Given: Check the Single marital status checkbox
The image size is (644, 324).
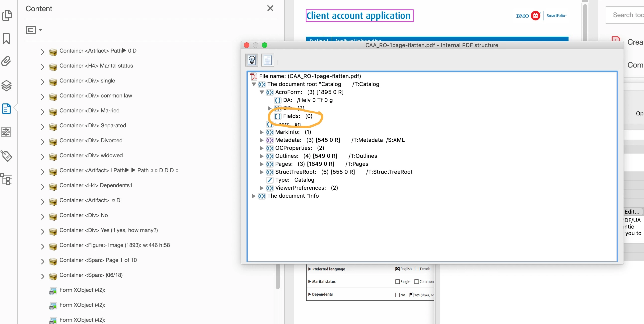Looking at the screenshot, I should pyautogui.click(x=397, y=281).
